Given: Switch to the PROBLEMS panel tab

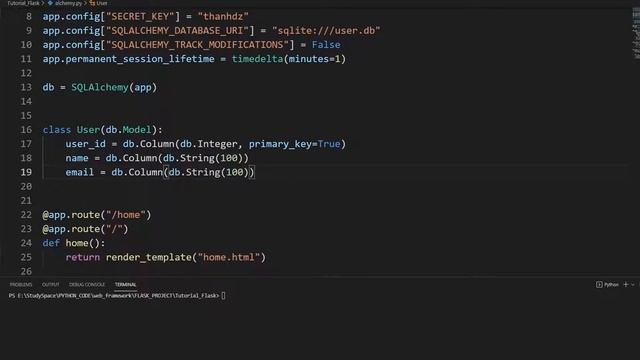Looking at the screenshot, I should pos(21,284).
